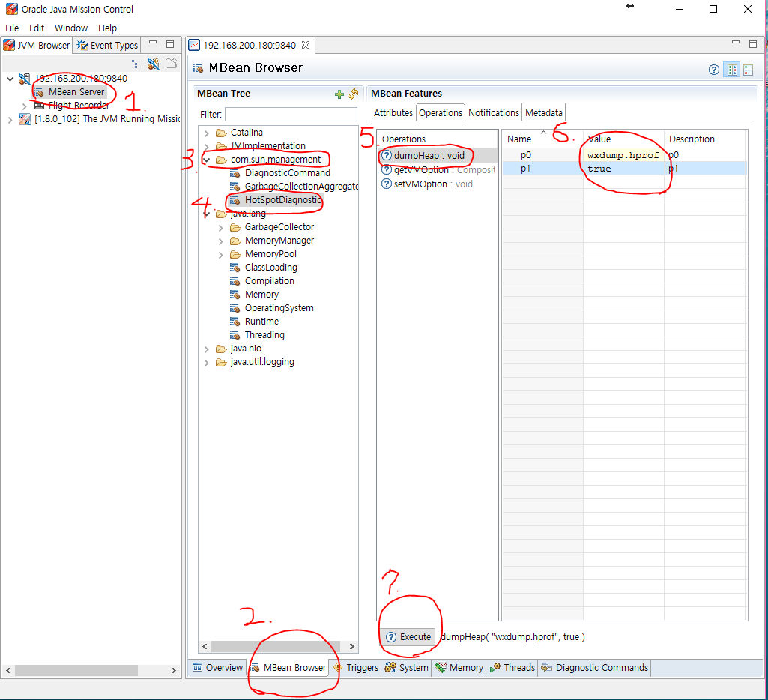Click the MBean Tree horizontal scrollbar
The width and height of the screenshot is (768, 700).
(275, 646)
